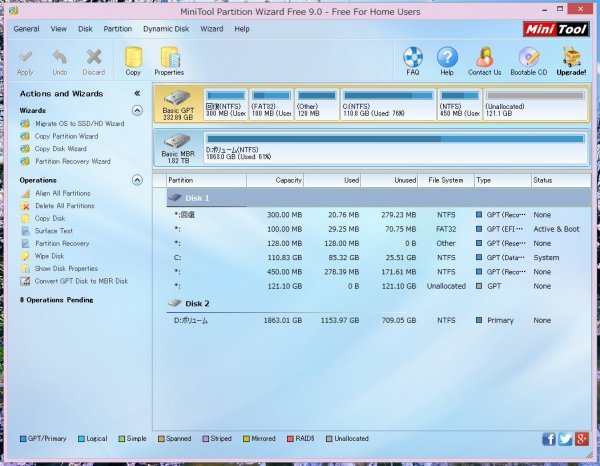The width and height of the screenshot is (600, 466).
Task: Select the C:(NTFS) 110.8 GB partition block
Action: (x=388, y=104)
